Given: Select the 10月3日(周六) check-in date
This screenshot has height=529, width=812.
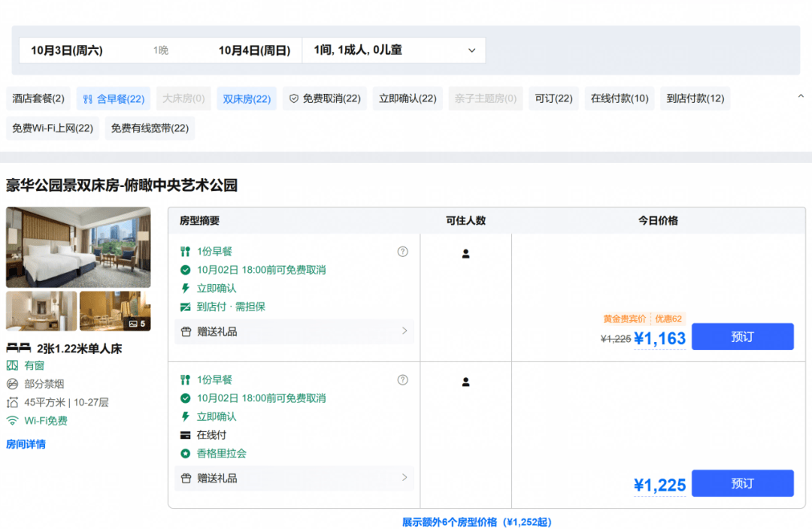Looking at the screenshot, I should 67,50.
